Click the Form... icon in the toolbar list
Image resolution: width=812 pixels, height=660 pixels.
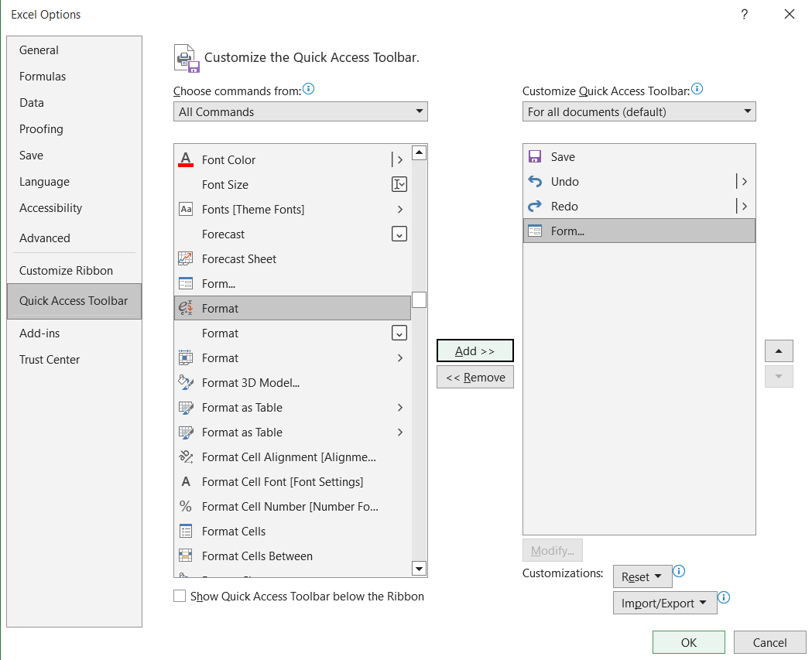(x=534, y=231)
